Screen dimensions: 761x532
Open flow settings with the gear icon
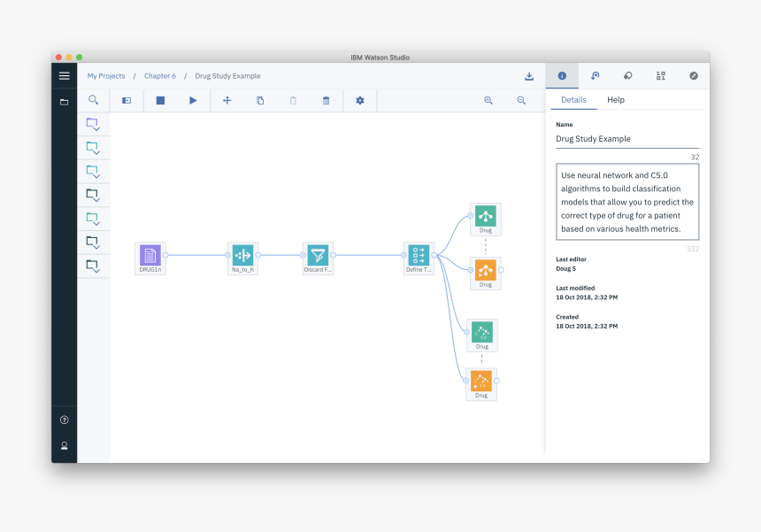359,100
